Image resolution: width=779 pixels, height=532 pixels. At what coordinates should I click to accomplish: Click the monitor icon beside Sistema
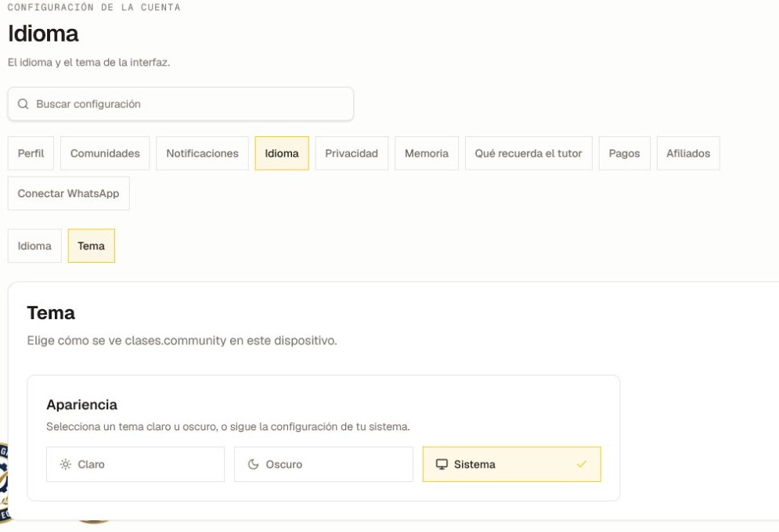(x=442, y=465)
